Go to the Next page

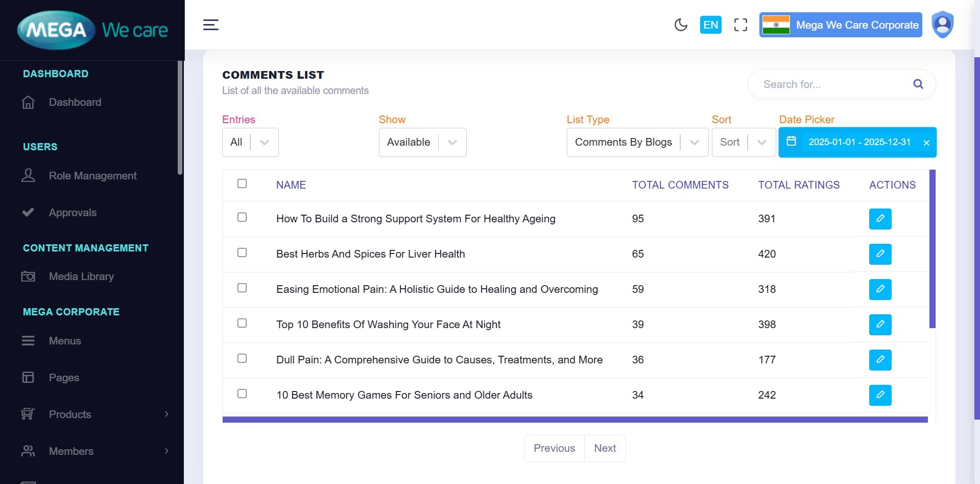tap(605, 448)
